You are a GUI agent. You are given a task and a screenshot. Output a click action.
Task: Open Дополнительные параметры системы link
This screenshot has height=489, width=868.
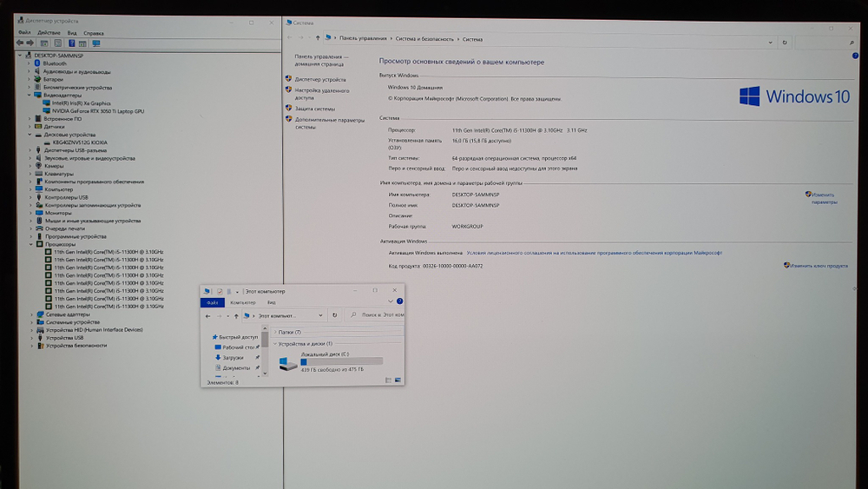point(329,123)
